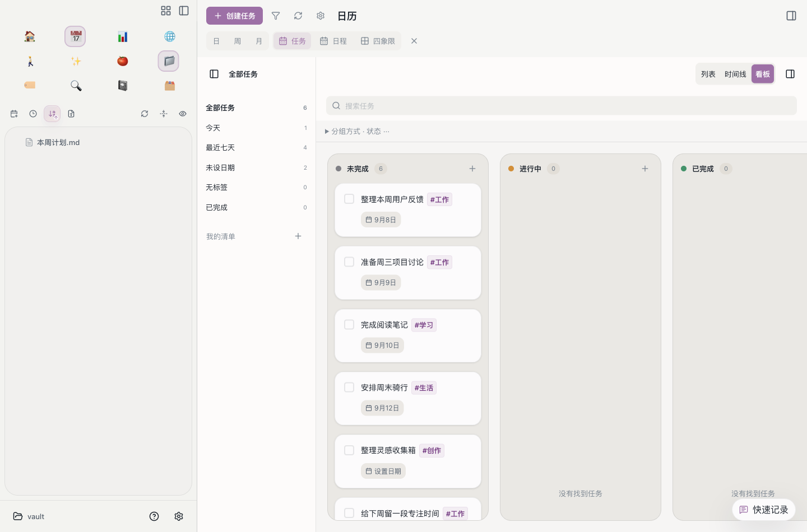Switch to the 月 month view tab
Image resolution: width=807 pixels, height=532 pixels.
(x=259, y=41)
